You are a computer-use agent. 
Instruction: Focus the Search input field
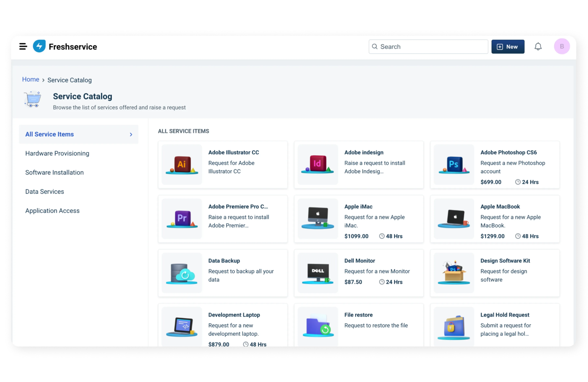(x=428, y=47)
